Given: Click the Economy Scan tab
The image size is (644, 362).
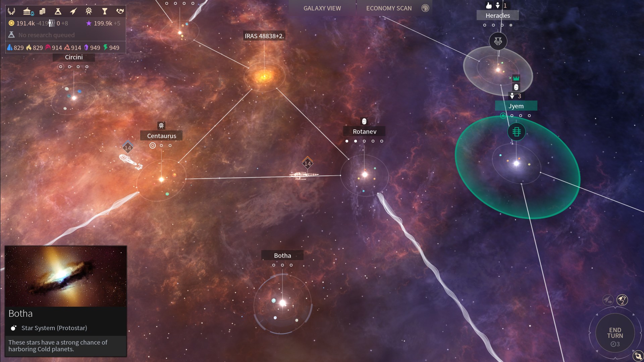Looking at the screenshot, I should click(x=388, y=8).
